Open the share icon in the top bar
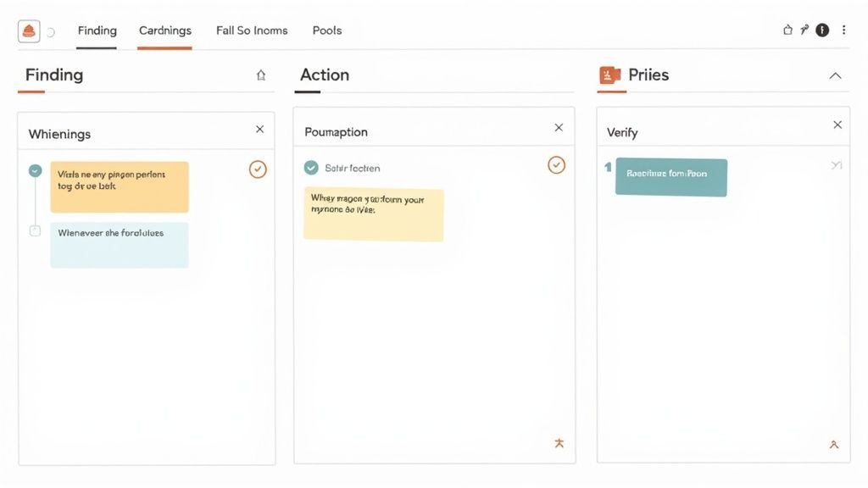The height and width of the screenshot is (488, 868). (786, 28)
